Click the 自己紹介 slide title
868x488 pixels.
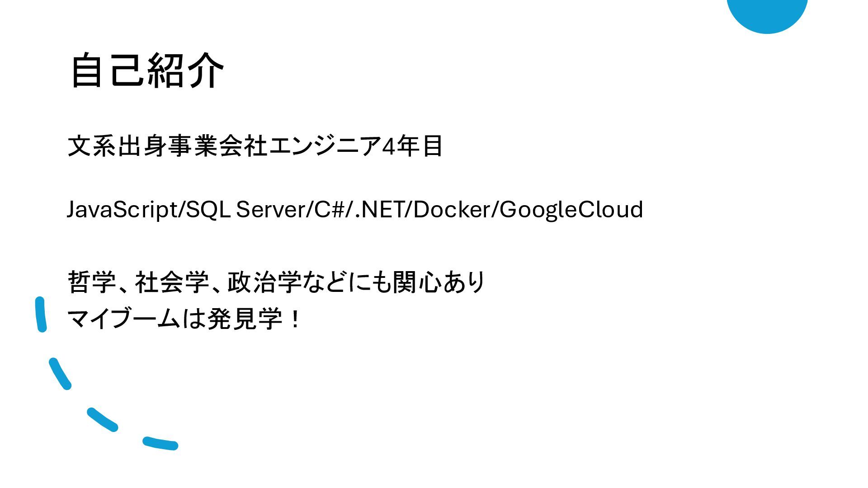point(147,70)
